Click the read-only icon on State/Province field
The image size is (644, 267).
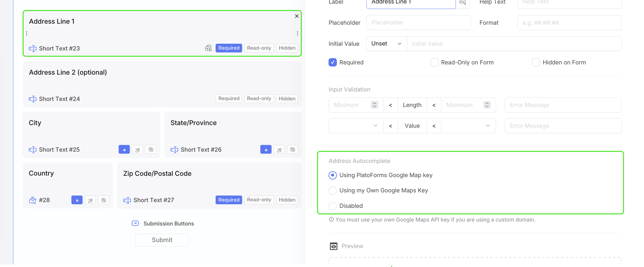[279, 150]
